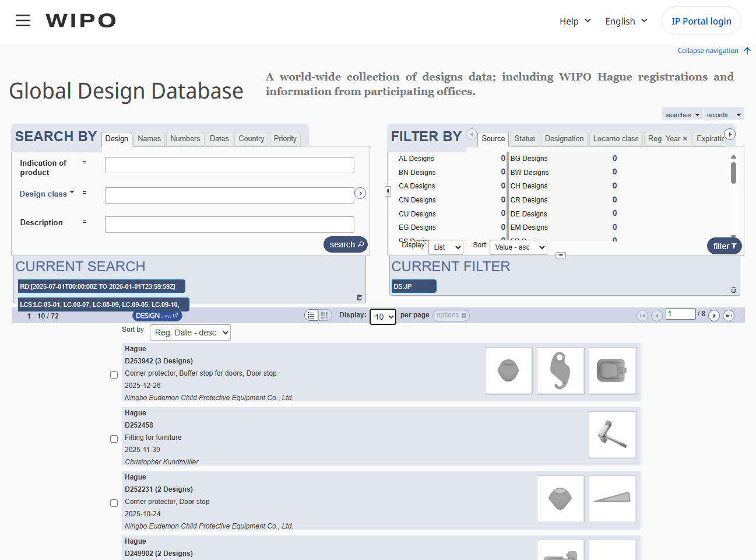The height and width of the screenshot is (560, 756).
Task: Click the search button
Action: tap(346, 244)
